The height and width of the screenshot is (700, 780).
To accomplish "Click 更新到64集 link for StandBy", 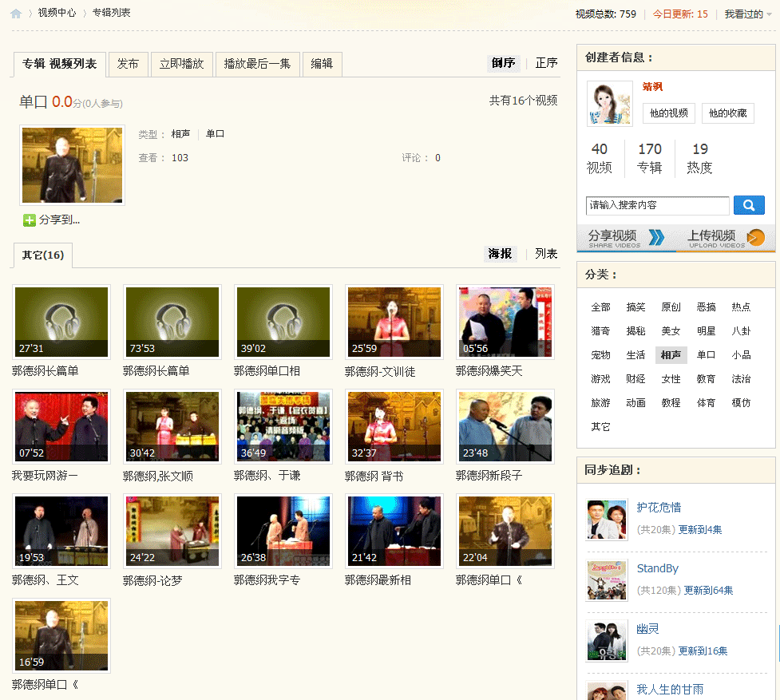I will (708, 590).
